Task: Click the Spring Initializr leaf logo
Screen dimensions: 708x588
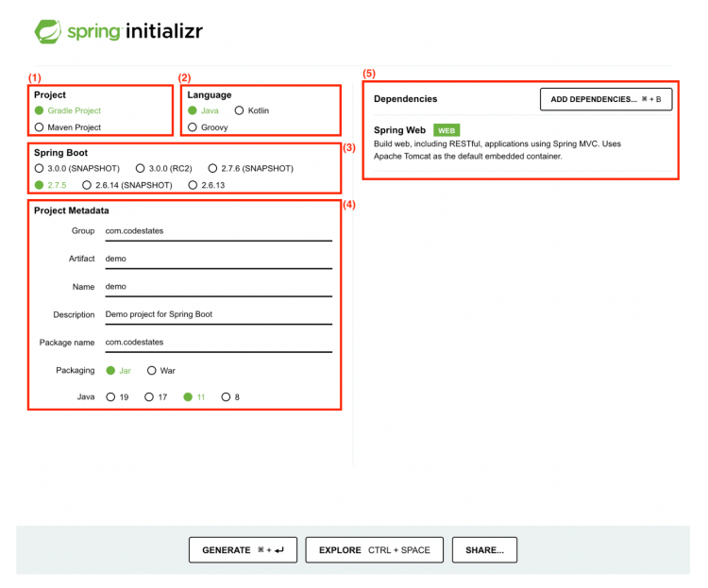Action: tap(48, 31)
